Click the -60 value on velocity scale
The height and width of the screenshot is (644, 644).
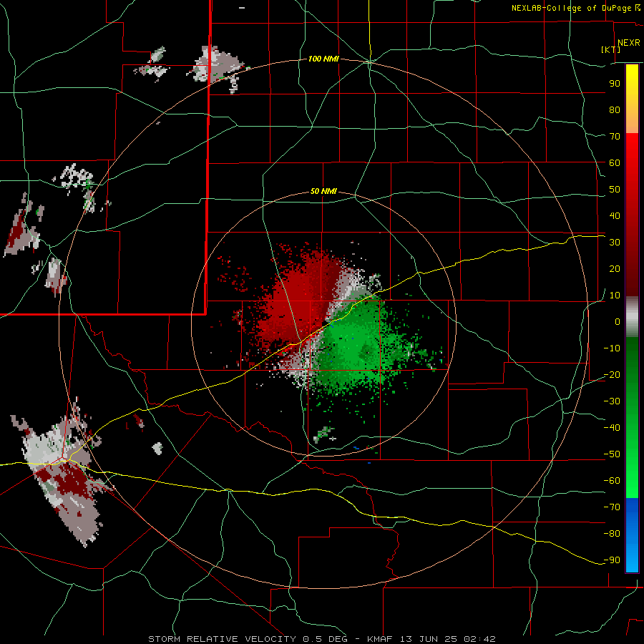click(x=612, y=481)
